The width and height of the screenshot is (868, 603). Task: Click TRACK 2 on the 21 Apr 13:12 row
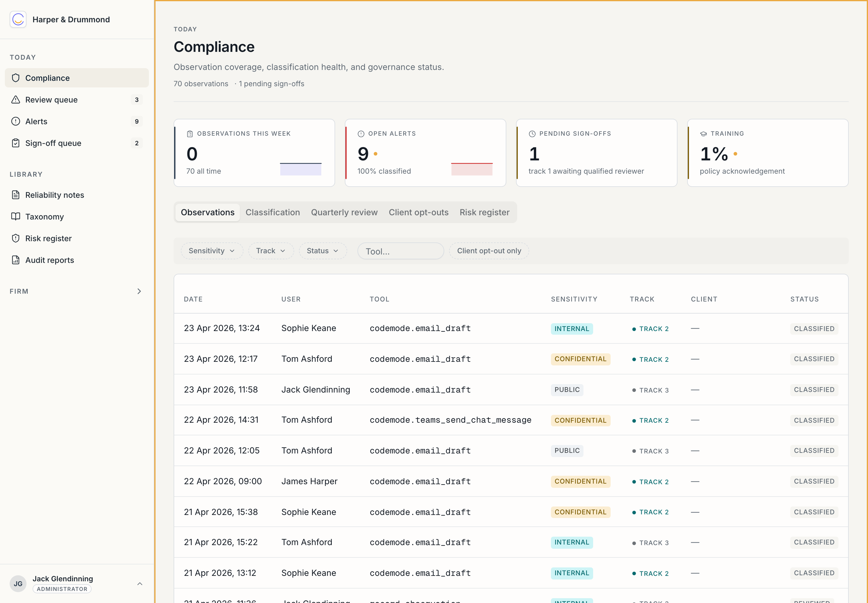click(650, 573)
